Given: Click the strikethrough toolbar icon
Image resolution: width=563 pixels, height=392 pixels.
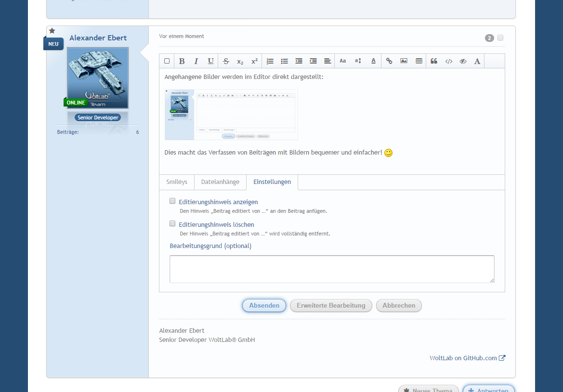Looking at the screenshot, I should tap(226, 61).
